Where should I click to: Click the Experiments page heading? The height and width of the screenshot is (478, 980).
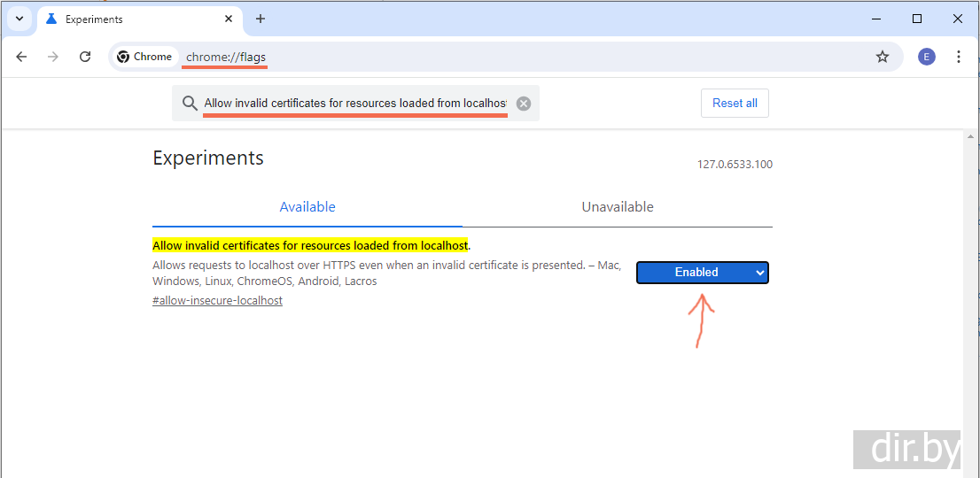[x=208, y=158]
